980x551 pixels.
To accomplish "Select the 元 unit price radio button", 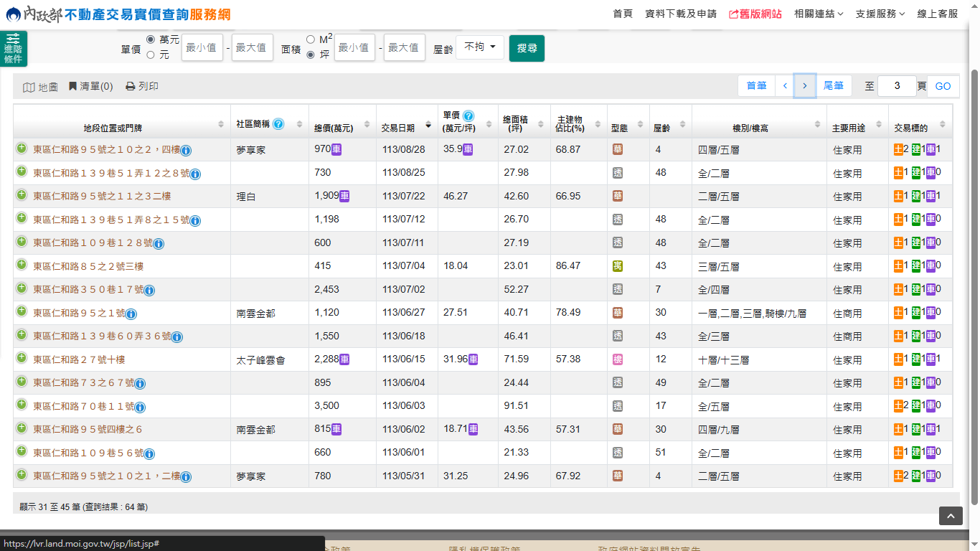I will [x=151, y=55].
